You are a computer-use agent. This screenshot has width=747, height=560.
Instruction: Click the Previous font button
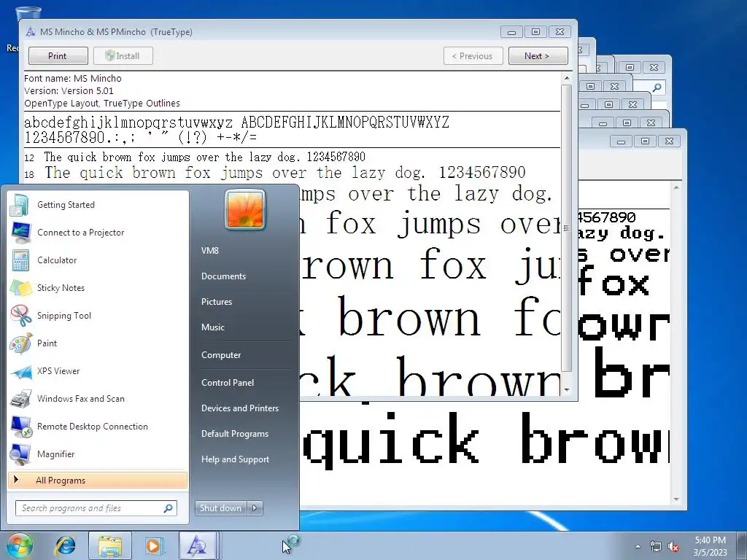coord(473,55)
